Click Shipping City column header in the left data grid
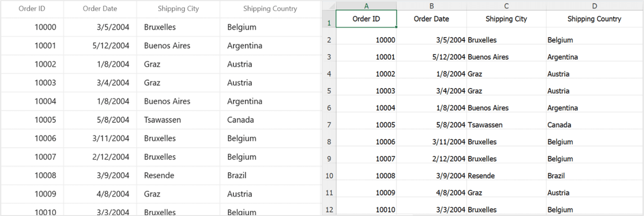Viewport: 644px width, 216px height. pyautogui.click(x=178, y=9)
